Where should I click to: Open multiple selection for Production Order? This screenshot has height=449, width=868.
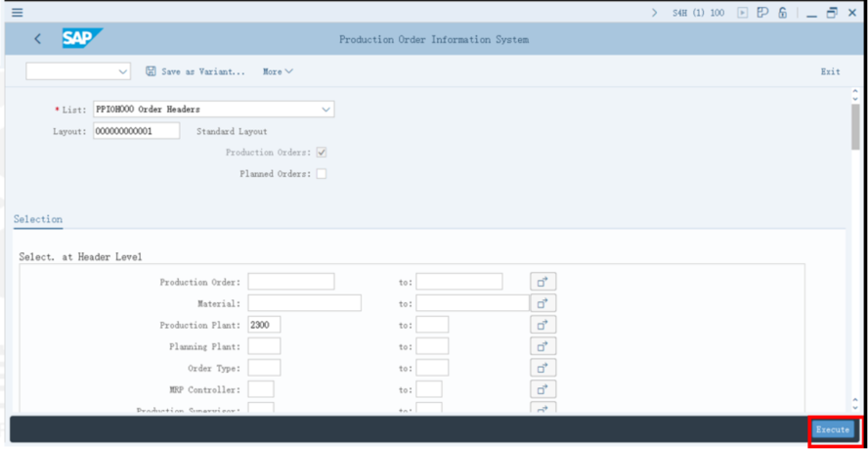point(543,282)
